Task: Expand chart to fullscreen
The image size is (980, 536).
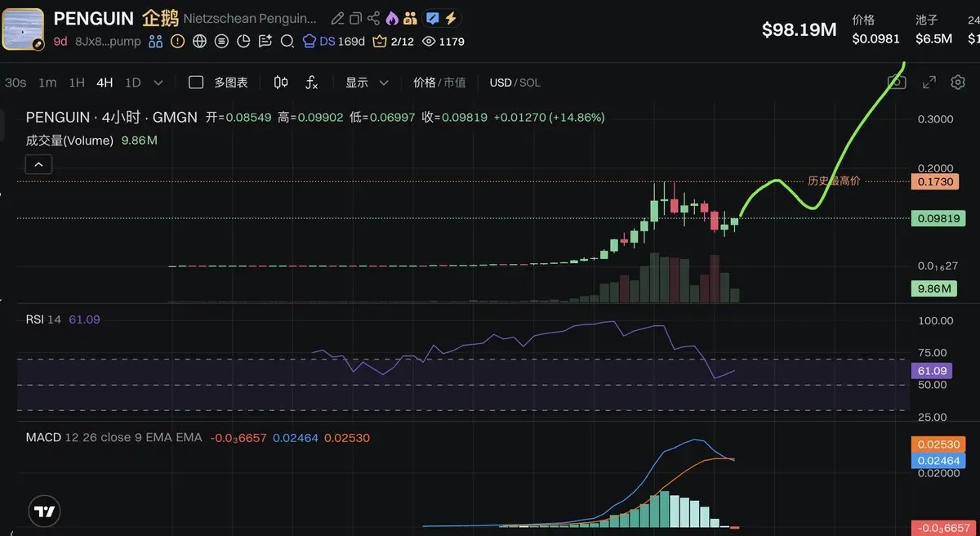Action: click(x=929, y=83)
